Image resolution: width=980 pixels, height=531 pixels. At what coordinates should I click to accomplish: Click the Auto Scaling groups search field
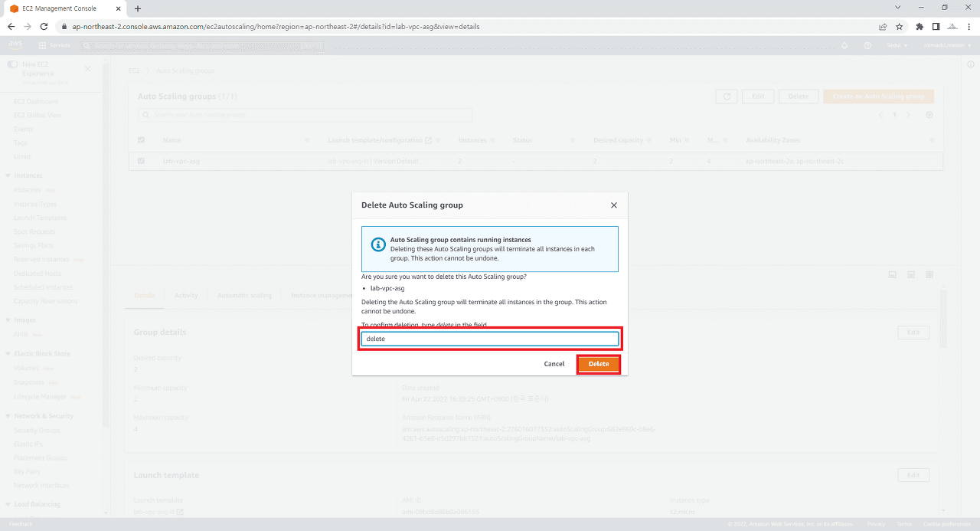[305, 115]
